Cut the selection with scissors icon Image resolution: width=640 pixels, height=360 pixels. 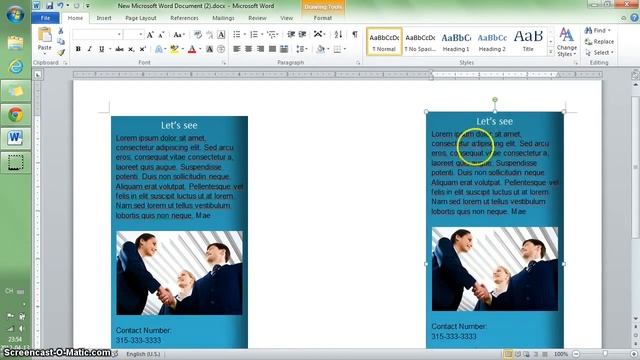point(61,31)
